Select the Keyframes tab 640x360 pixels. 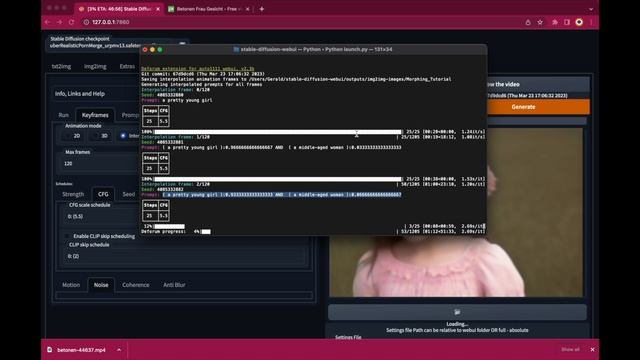click(95, 115)
